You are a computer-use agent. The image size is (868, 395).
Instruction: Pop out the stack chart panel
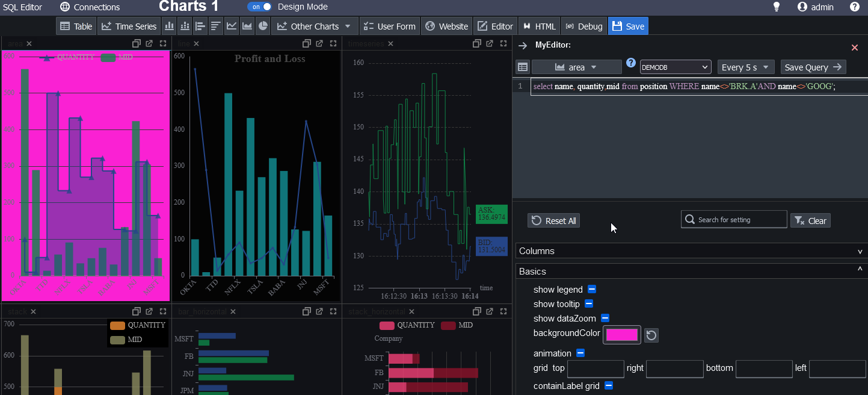(x=149, y=311)
